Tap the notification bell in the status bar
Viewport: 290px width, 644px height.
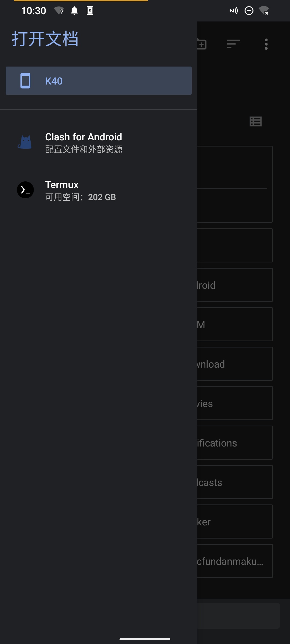pos(74,11)
